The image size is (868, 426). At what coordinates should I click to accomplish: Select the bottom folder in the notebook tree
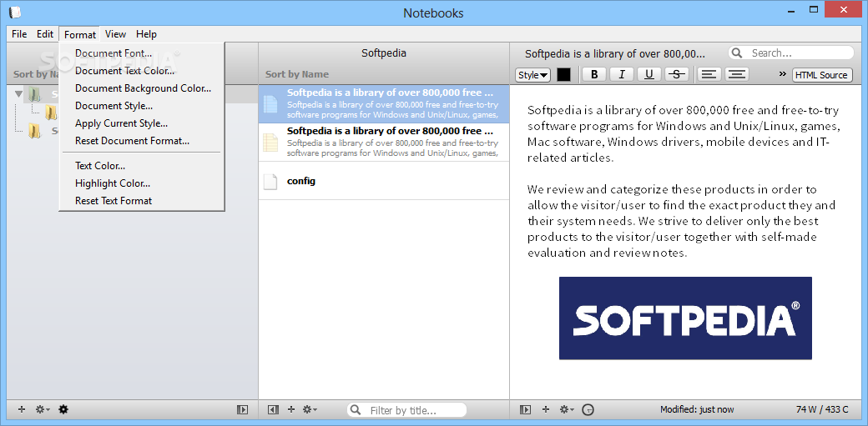click(x=34, y=131)
